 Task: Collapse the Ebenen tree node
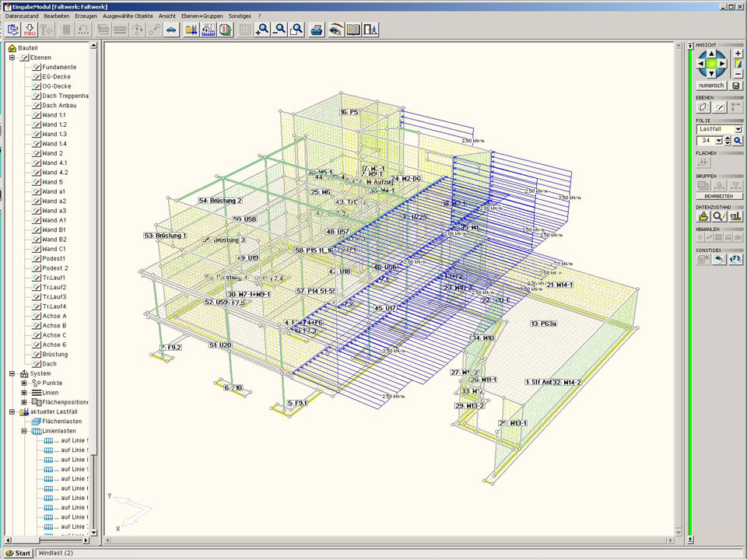[x=12, y=58]
